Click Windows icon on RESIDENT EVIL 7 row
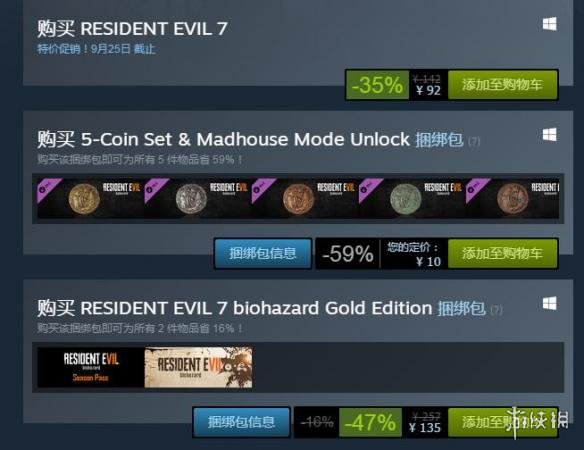 pyautogui.click(x=549, y=24)
